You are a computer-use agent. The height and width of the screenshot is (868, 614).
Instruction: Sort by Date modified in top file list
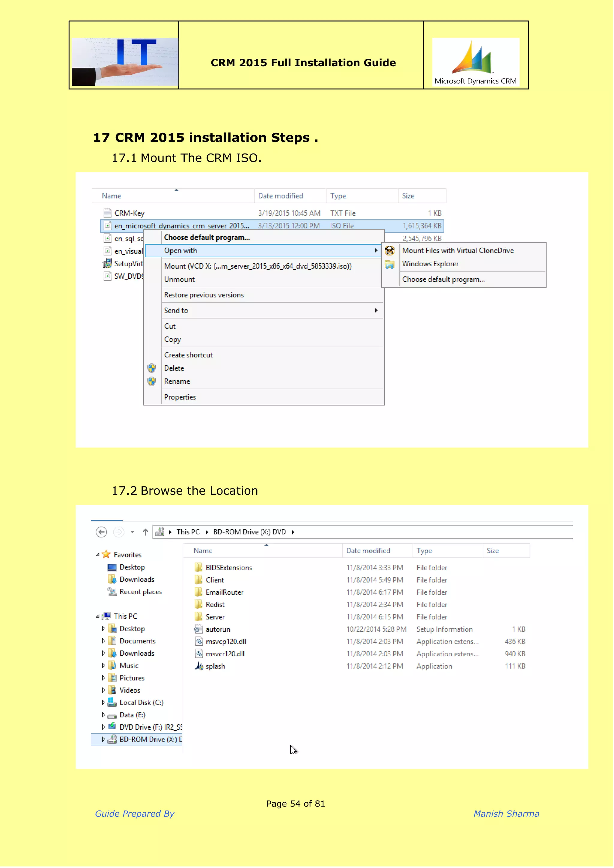pyautogui.click(x=291, y=196)
